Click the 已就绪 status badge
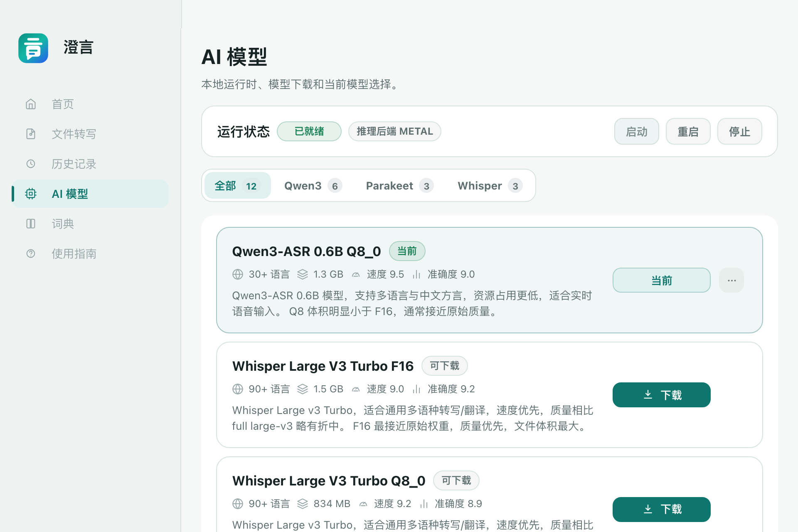This screenshot has width=798, height=532. pyautogui.click(x=309, y=131)
